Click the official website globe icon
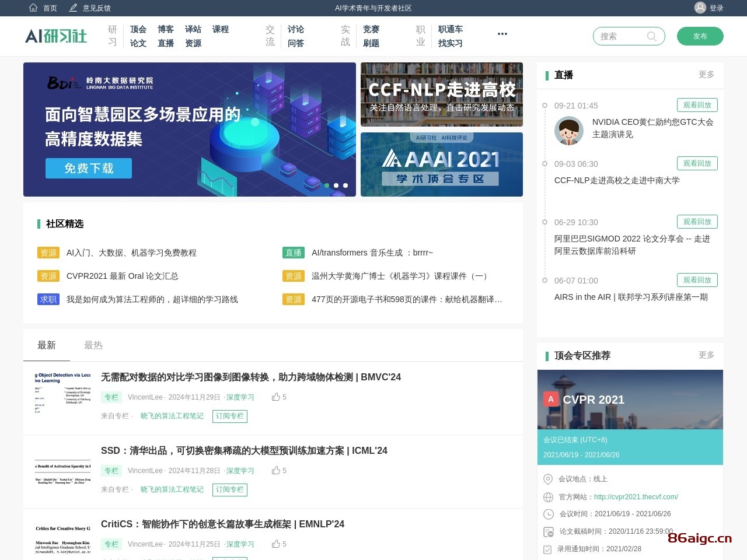This screenshot has width=747, height=560. pyautogui.click(x=548, y=497)
